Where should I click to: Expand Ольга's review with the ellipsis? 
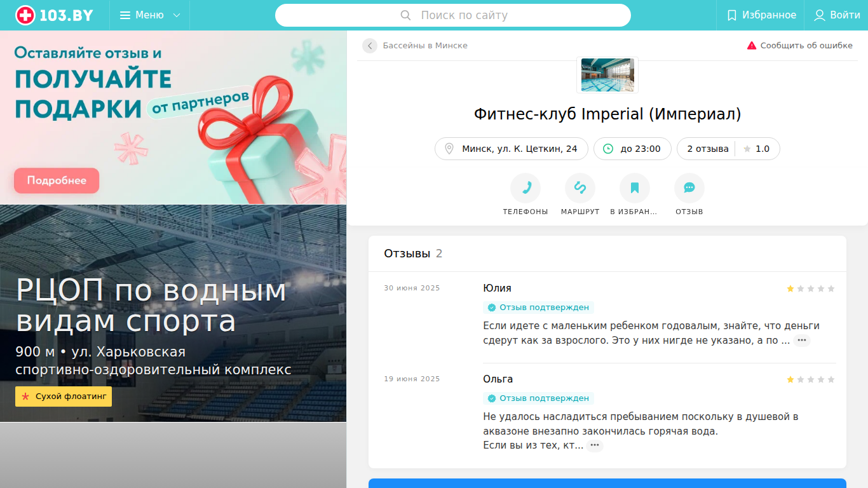(595, 445)
